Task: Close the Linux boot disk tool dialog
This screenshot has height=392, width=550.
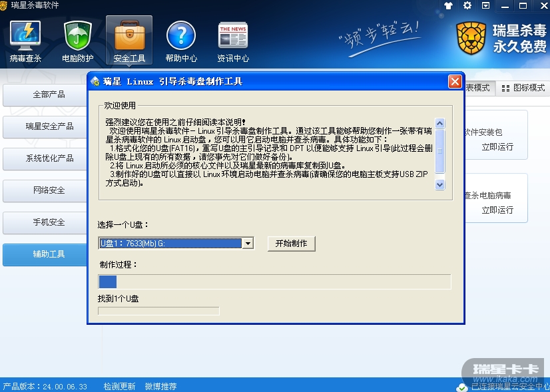Action: [x=455, y=82]
